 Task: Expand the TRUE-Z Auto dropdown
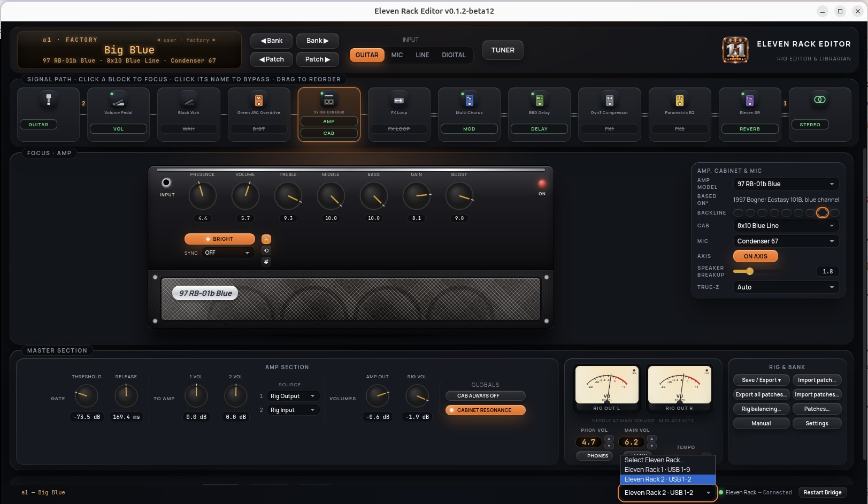coord(786,287)
